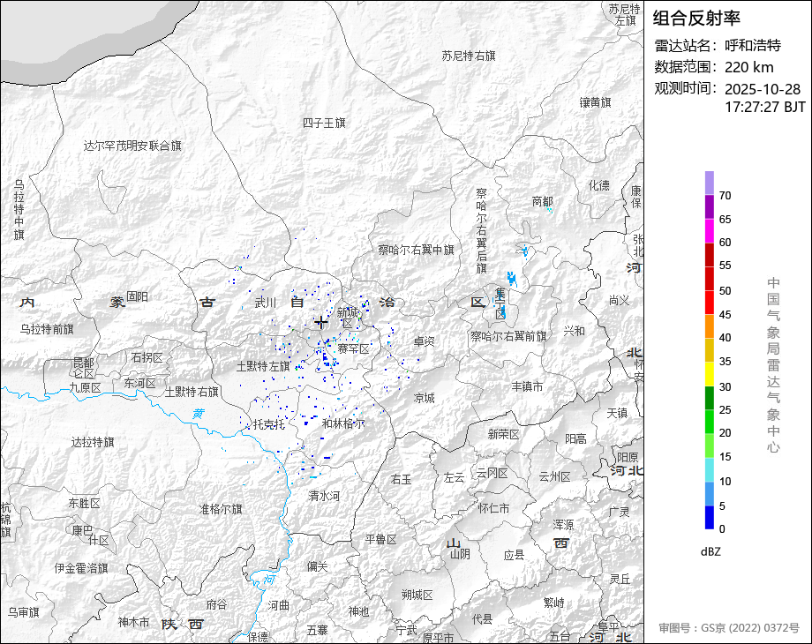This screenshot has width=812, height=644.
Task: Click the orange 40-45 dBZ legend band
Action: pos(710,326)
